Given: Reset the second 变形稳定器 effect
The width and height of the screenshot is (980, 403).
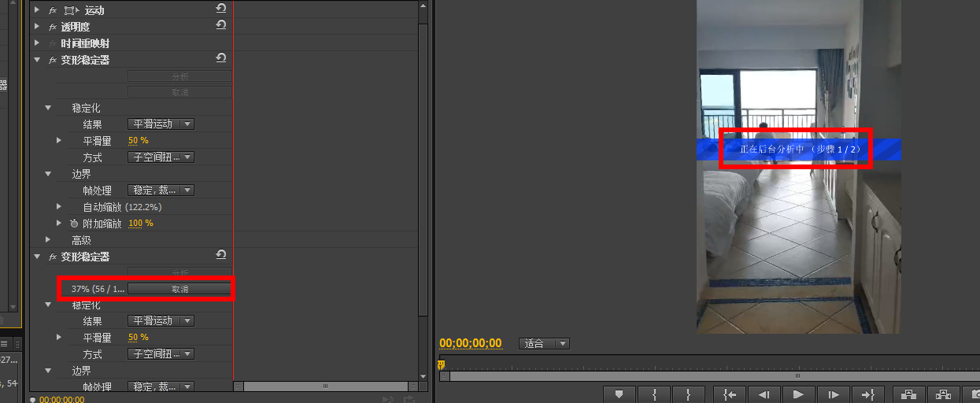Looking at the screenshot, I should pos(221,255).
